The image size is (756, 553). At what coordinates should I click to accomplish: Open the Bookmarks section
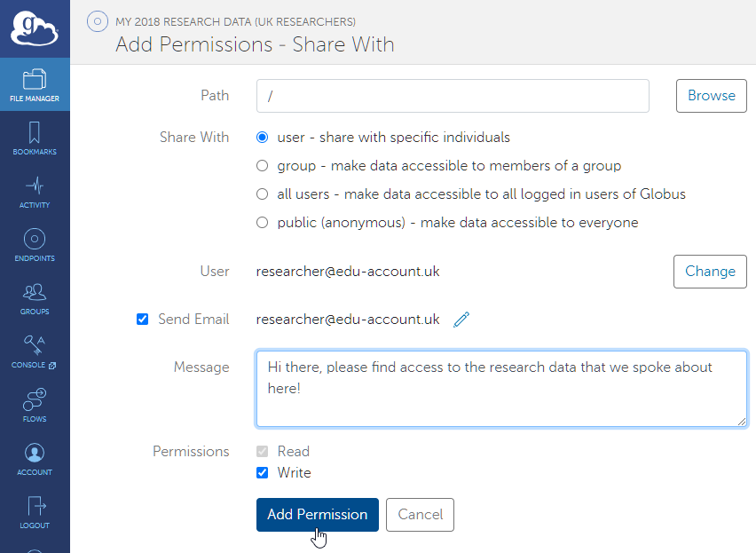(x=35, y=138)
